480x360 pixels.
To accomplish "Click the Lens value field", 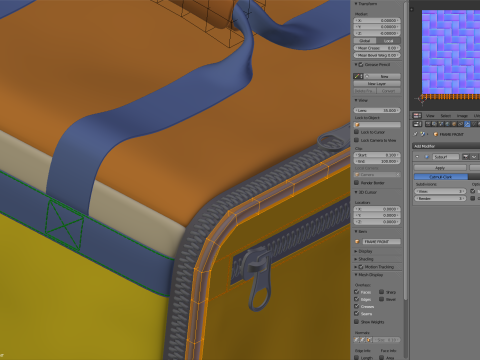I will 377,110.
